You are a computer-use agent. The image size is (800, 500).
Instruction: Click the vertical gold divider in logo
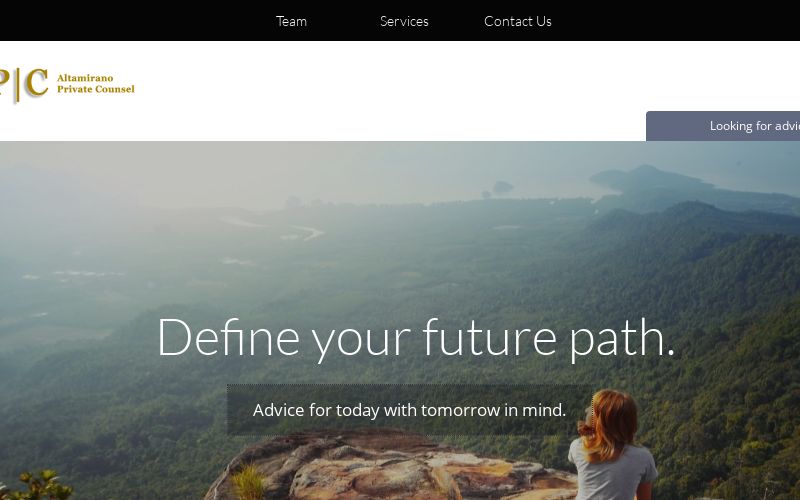pos(18,85)
